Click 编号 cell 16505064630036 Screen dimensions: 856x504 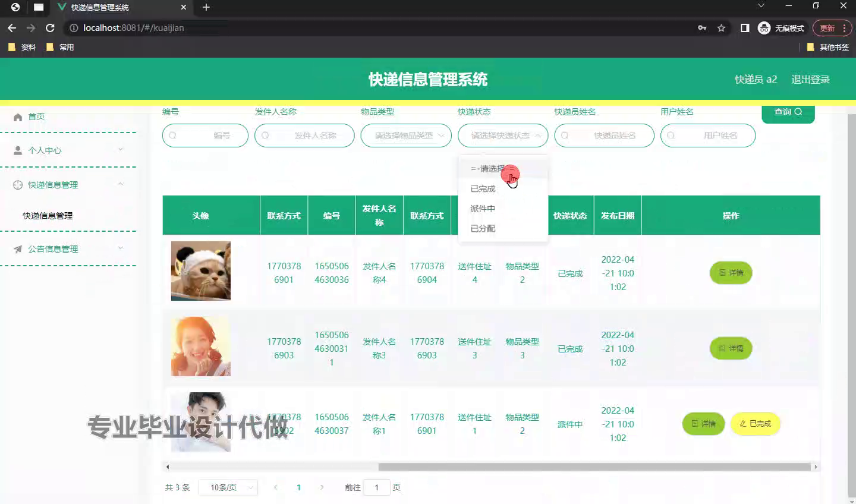(332, 273)
